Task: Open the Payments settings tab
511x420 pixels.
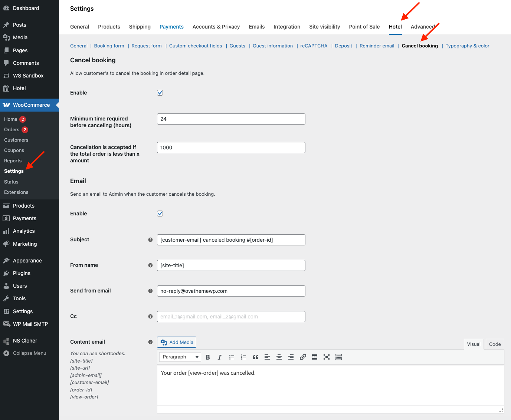Action: click(x=171, y=27)
